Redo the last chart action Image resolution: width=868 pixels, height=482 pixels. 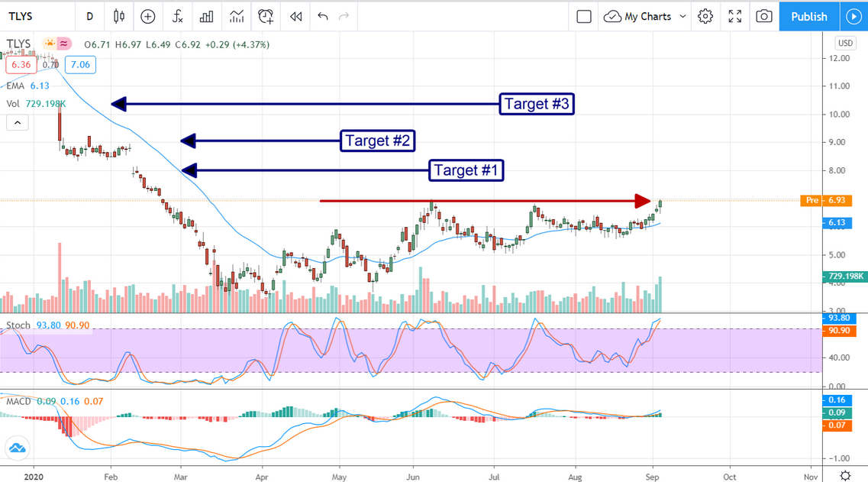tap(344, 17)
